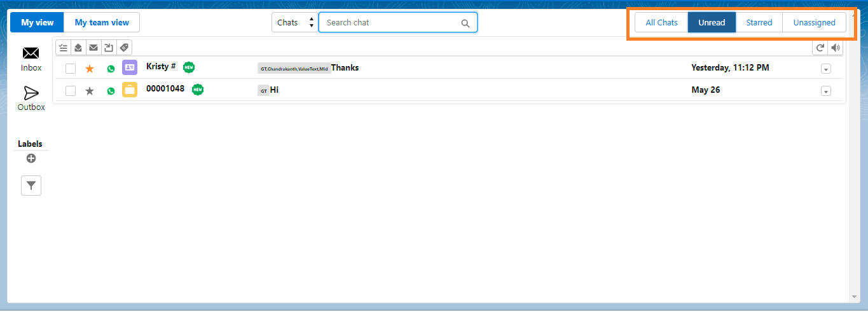This screenshot has height=312, width=868.
Task: Click the assign/move arrow toolbar icon
Action: [109, 48]
